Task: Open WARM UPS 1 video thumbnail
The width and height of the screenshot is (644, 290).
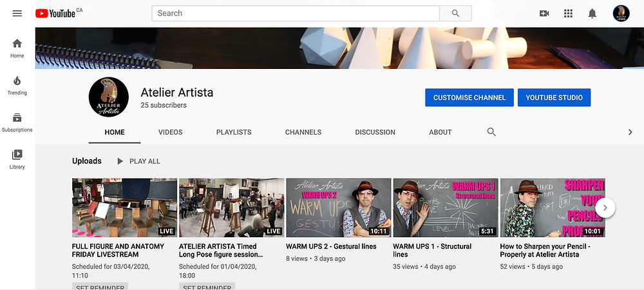Action: pos(446,208)
